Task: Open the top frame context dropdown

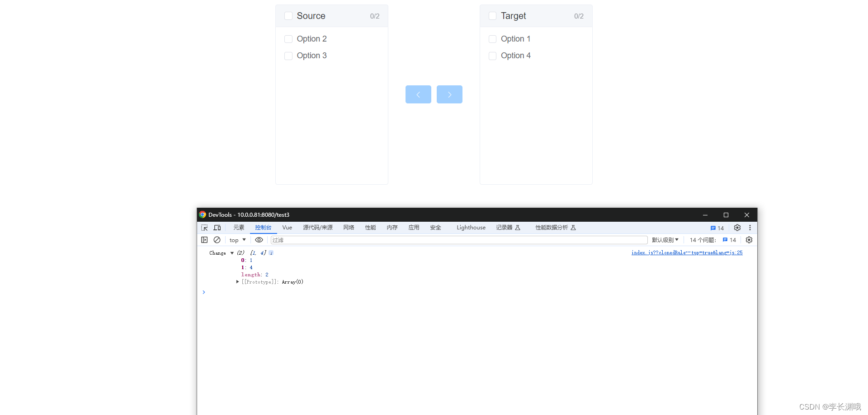Action: 237,240
